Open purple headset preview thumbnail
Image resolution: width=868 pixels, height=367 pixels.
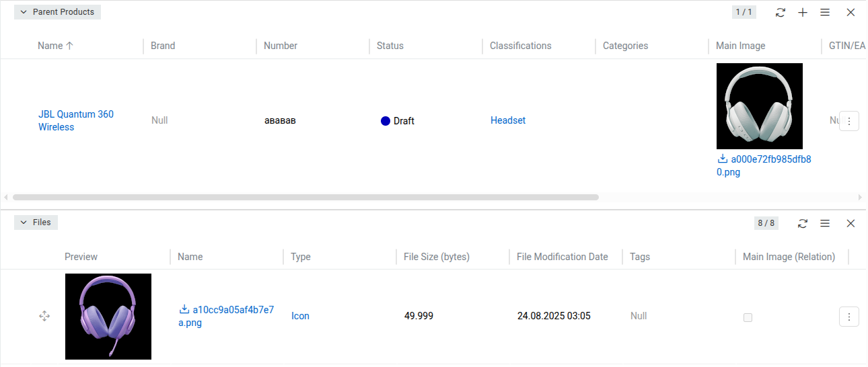(x=108, y=317)
